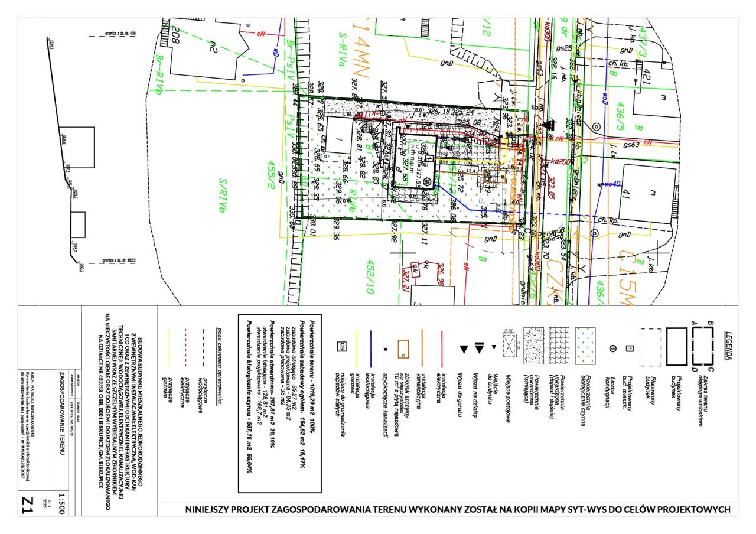Click the yellow dotted 'przyłącze gazowe' line sample
The width and height of the screenshot is (756, 534).
170,347
